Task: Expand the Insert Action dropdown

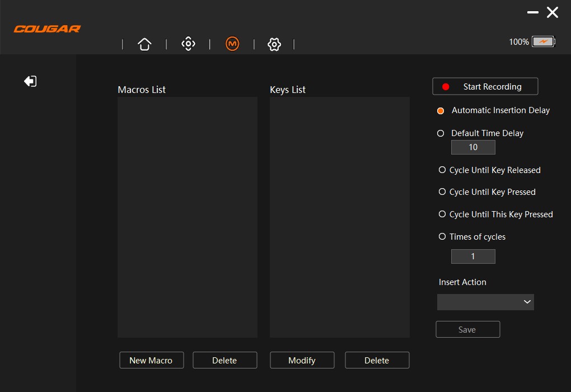Action: click(485, 302)
